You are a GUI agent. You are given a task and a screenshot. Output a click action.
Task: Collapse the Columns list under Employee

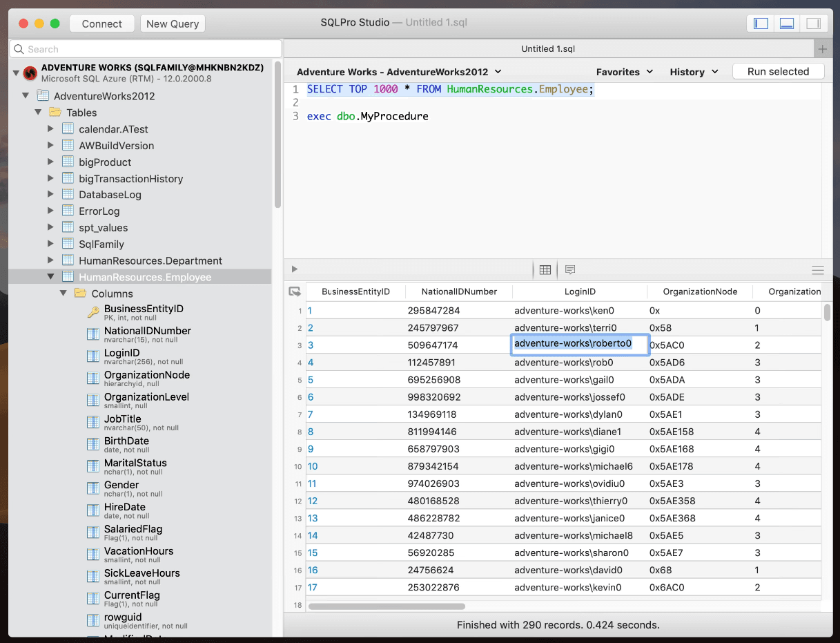64,293
